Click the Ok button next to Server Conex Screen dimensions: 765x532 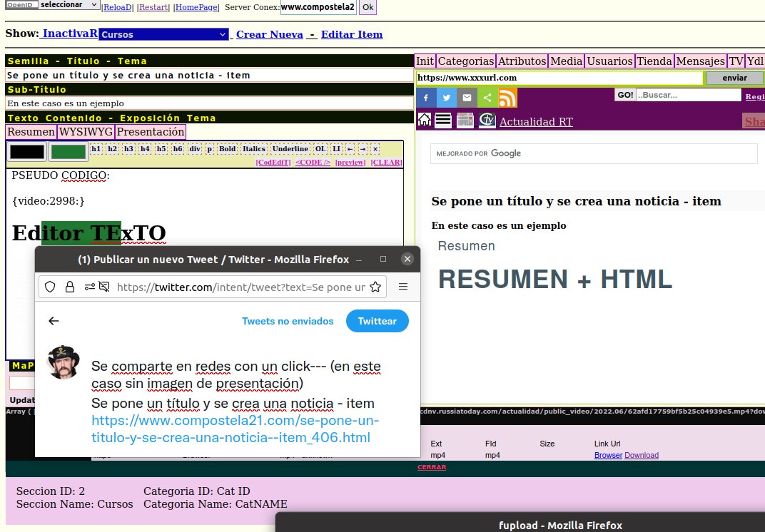(368, 7)
